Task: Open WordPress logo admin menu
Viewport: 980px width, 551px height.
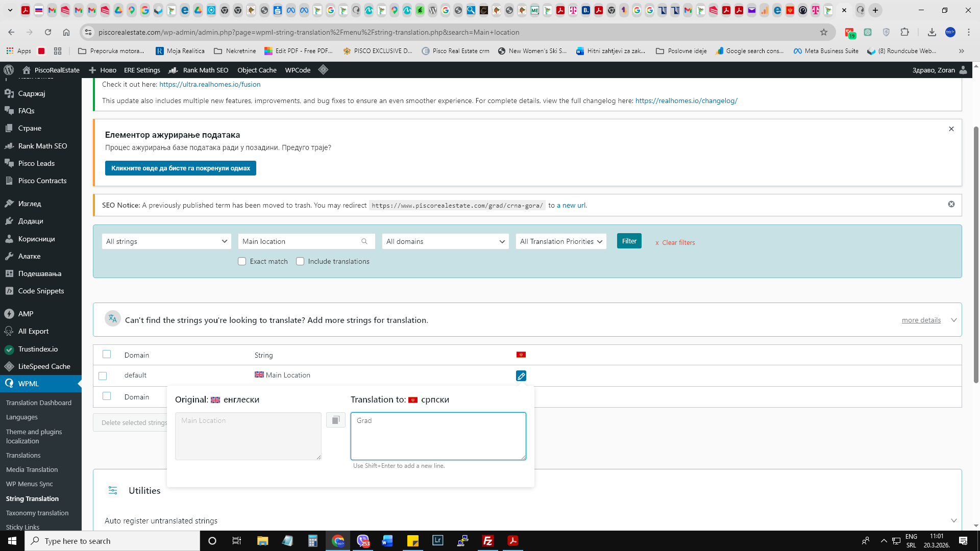Action: coord(9,70)
